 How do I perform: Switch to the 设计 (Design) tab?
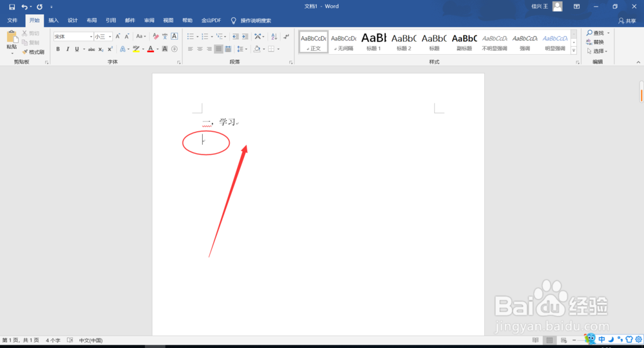click(73, 21)
